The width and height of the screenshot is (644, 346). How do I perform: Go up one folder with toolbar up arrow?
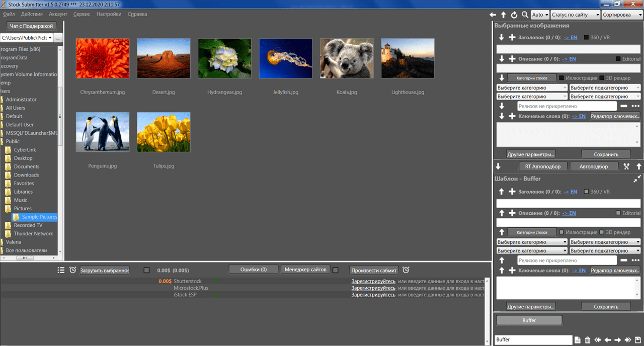coord(503,15)
